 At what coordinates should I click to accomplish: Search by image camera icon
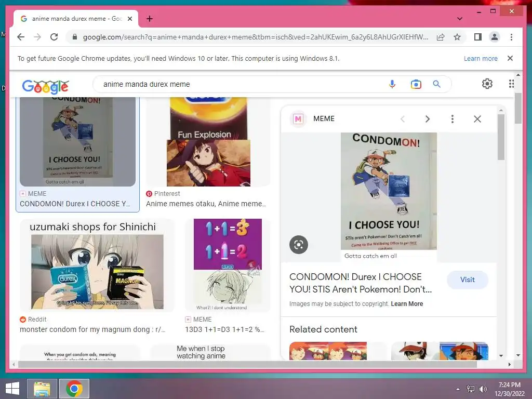[x=416, y=84]
